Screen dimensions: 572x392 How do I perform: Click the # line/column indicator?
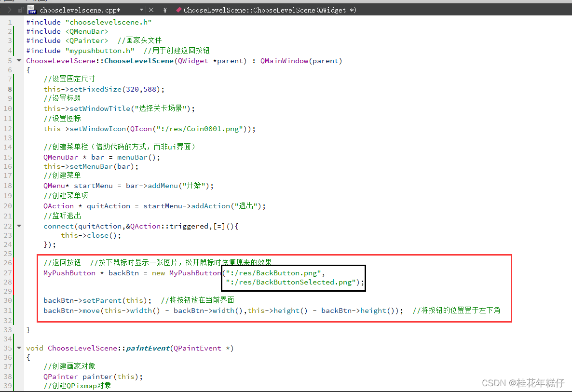click(x=165, y=10)
